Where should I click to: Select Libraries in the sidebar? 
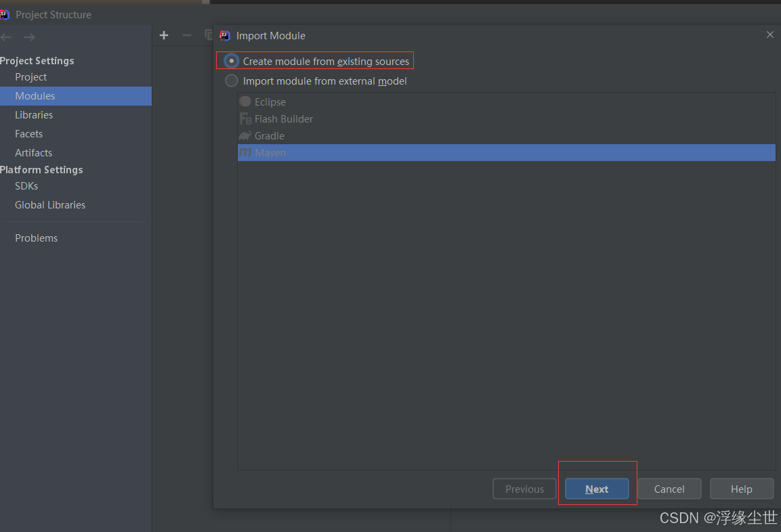click(x=33, y=114)
